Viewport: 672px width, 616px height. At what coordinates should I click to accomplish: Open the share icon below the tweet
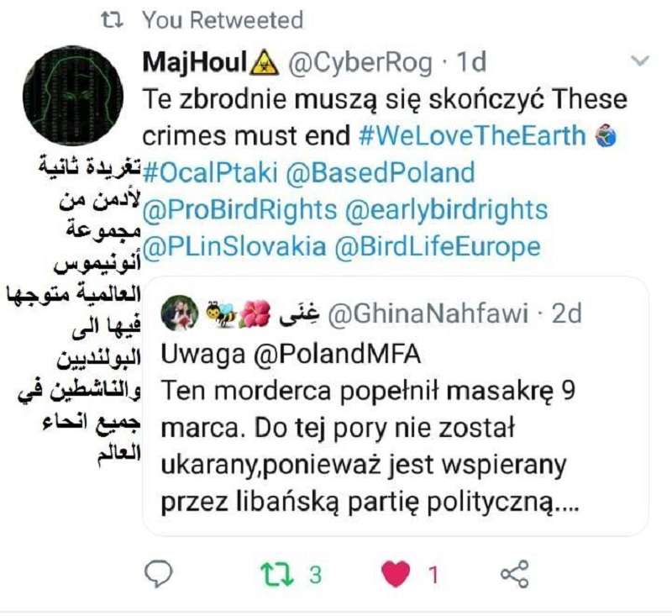pyautogui.click(x=515, y=574)
